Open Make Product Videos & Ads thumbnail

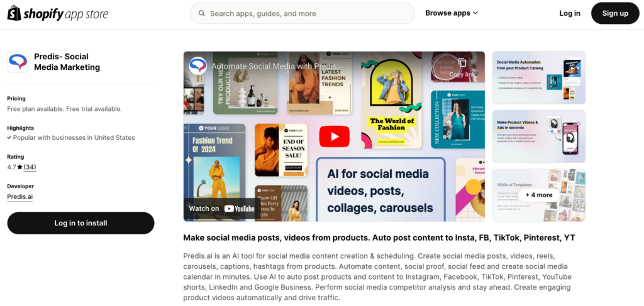(539, 136)
